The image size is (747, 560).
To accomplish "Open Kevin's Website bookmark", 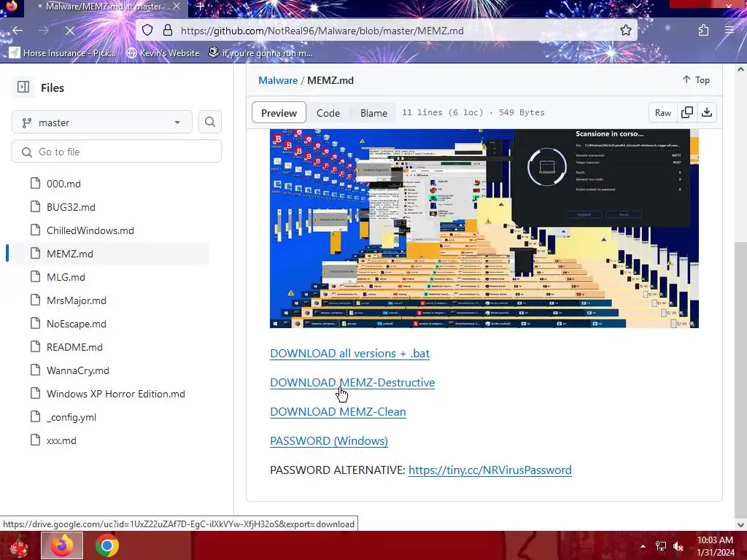I will coord(163,52).
